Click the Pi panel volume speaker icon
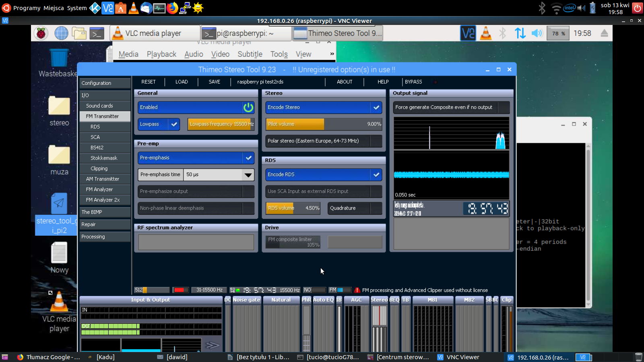Viewport: 644px width, 362px height. (537, 33)
